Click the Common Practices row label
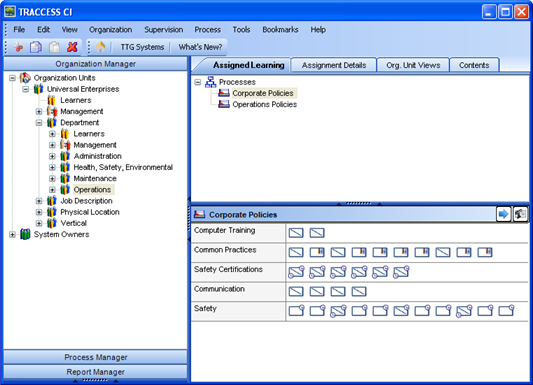The height and width of the screenshot is (385, 533). point(225,250)
